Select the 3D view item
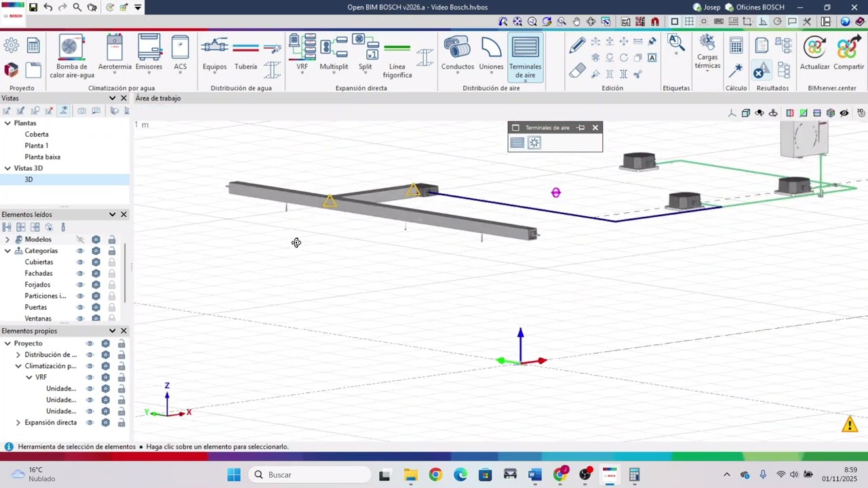Image resolution: width=868 pixels, height=488 pixels. tap(28, 180)
